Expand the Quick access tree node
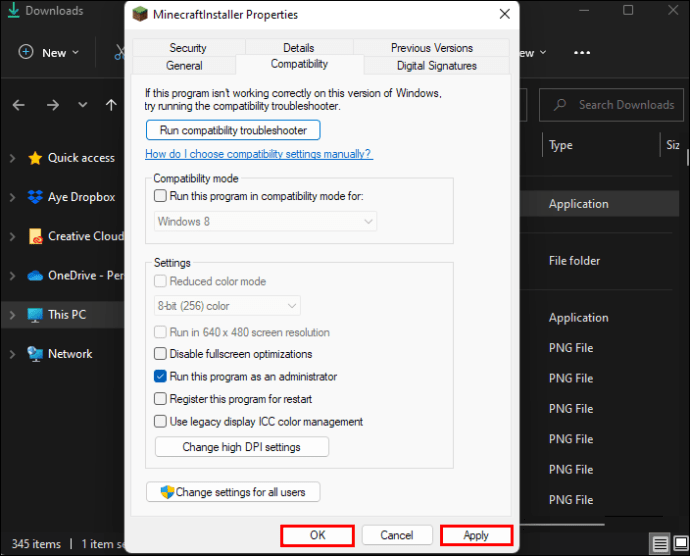 click(12, 158)
